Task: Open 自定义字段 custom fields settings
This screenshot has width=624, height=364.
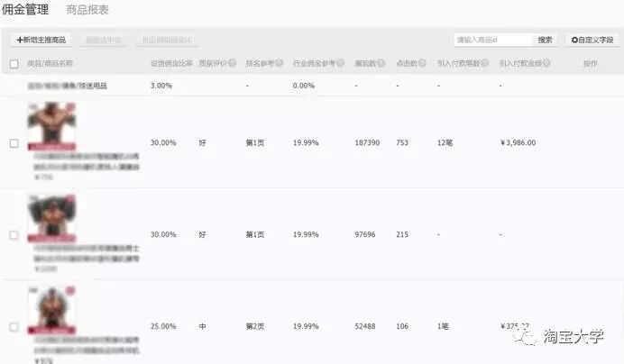Action: pos(592,40)
